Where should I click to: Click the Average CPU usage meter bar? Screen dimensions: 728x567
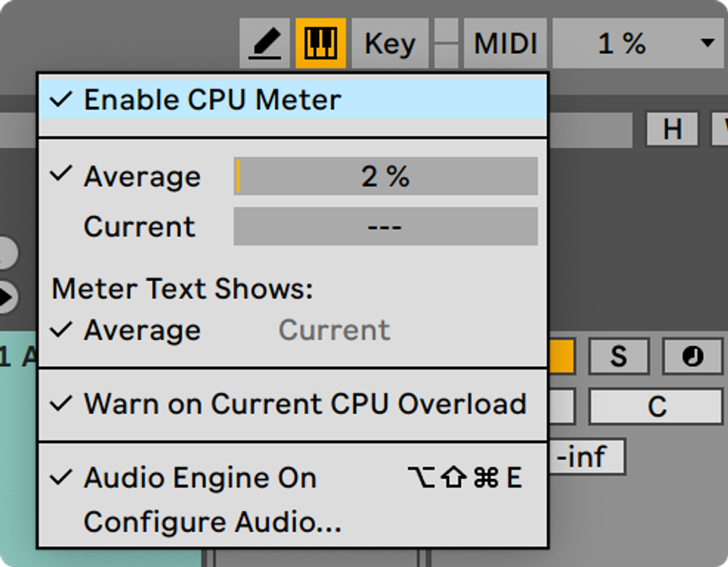pos(385,175)
